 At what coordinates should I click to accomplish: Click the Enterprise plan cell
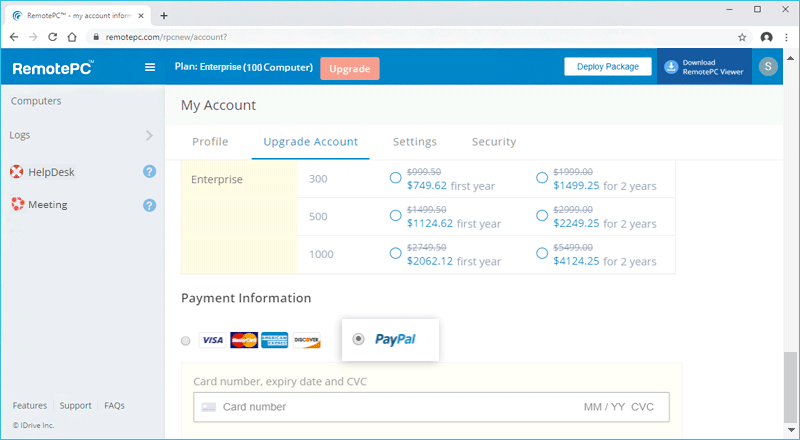(x=239, y=217)
